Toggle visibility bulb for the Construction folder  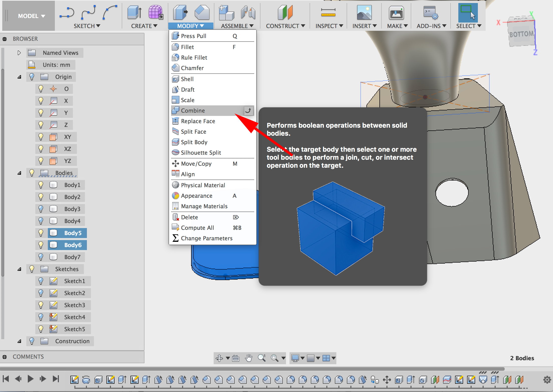pos(32,341)
